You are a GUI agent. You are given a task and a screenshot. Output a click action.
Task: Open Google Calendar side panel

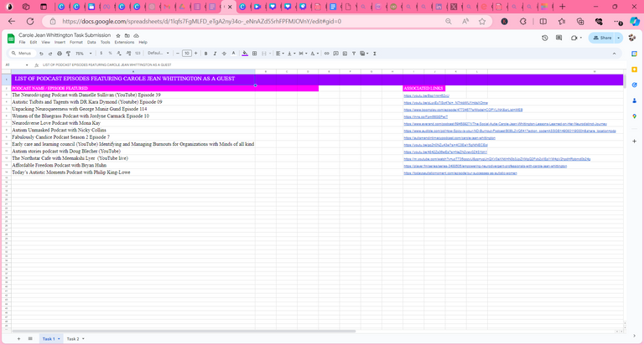point(635,54)
